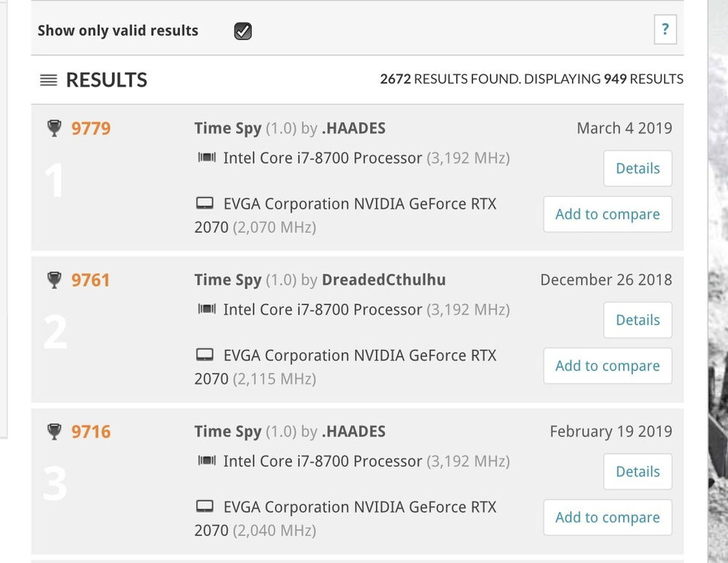Click the CPU icon on the first result

(x=206, y=157)
